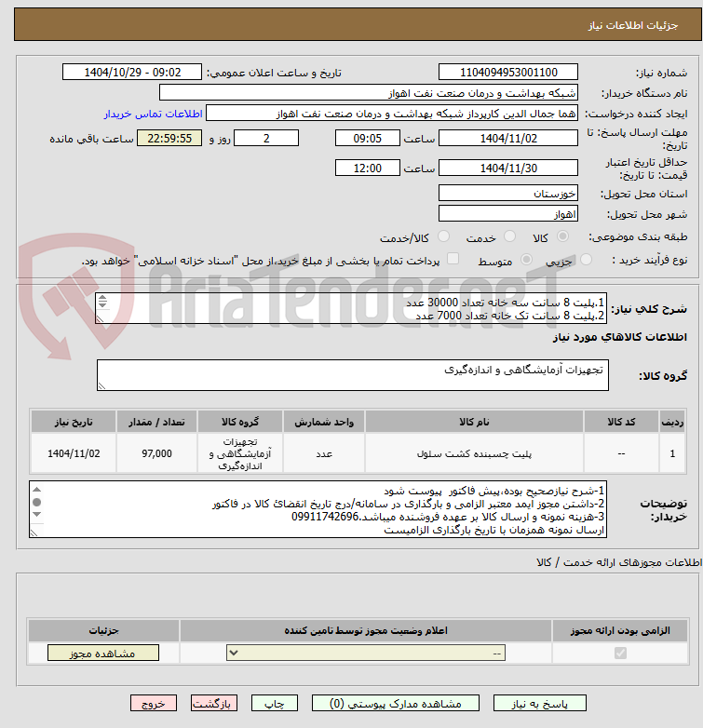
Task: Click the اعلام وضعیت مجوز column header
Action: coord(366,630)
